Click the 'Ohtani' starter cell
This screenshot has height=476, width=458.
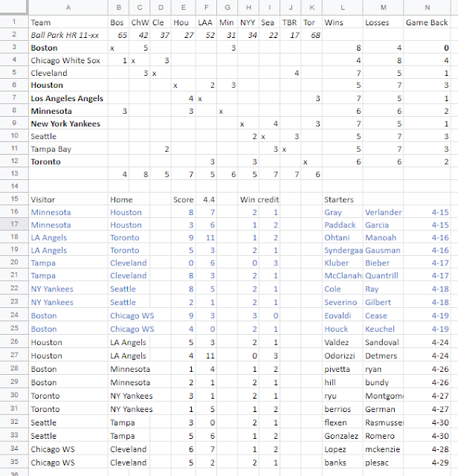point(342,237)
